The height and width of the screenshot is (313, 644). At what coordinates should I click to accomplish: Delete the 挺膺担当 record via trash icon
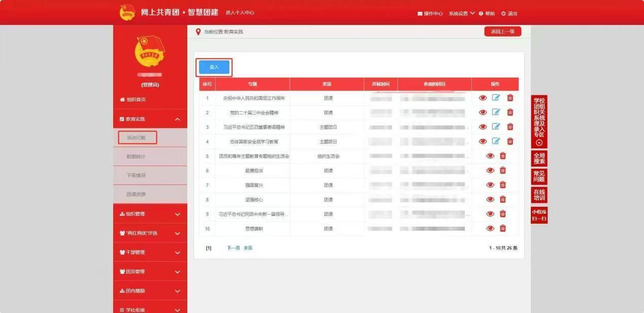pos(503,170)
